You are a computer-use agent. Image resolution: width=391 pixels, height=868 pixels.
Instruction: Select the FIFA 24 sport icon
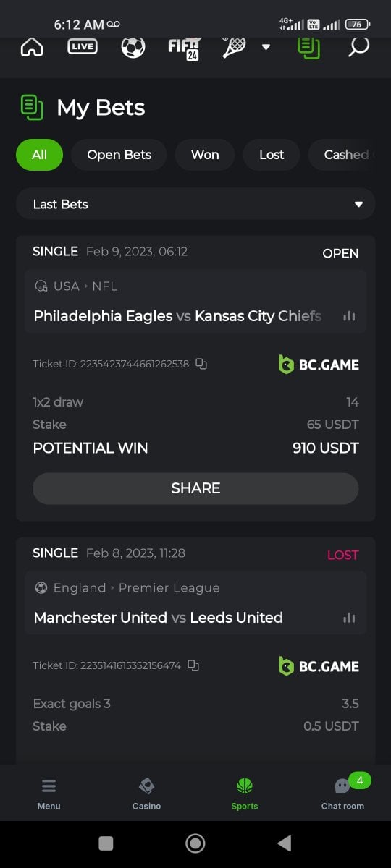[x=184, y=48]
